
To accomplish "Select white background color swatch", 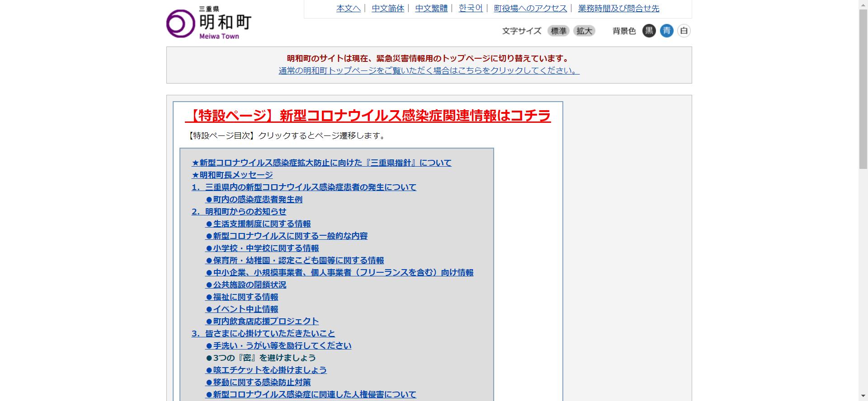I will click(684, 31).
